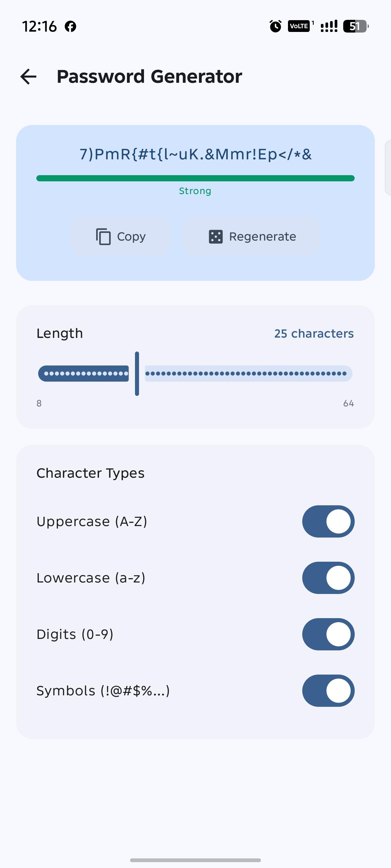Screen dimensions: 391x868
Task: Click the green Strong strength bar
Action: (195, 178)
